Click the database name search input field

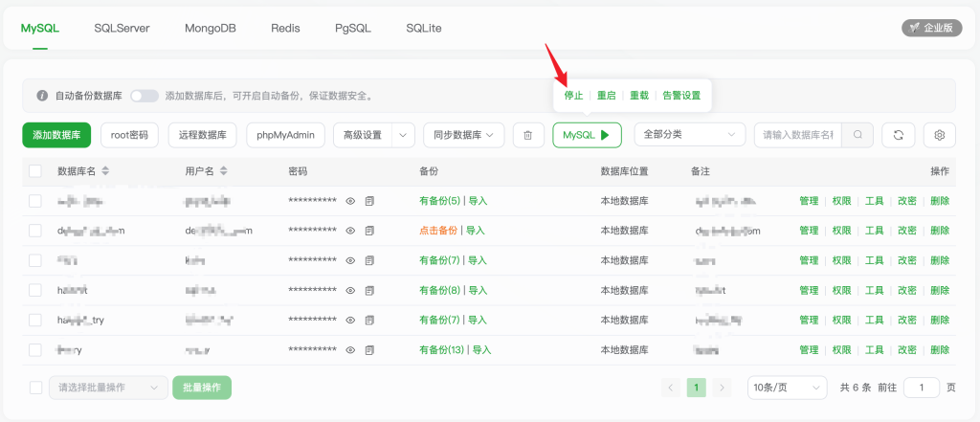pyautogui.click(x=797, y=135)
